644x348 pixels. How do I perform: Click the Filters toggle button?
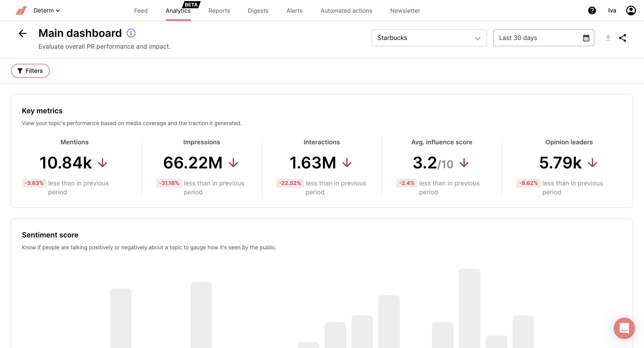click(x=30, y=71)
